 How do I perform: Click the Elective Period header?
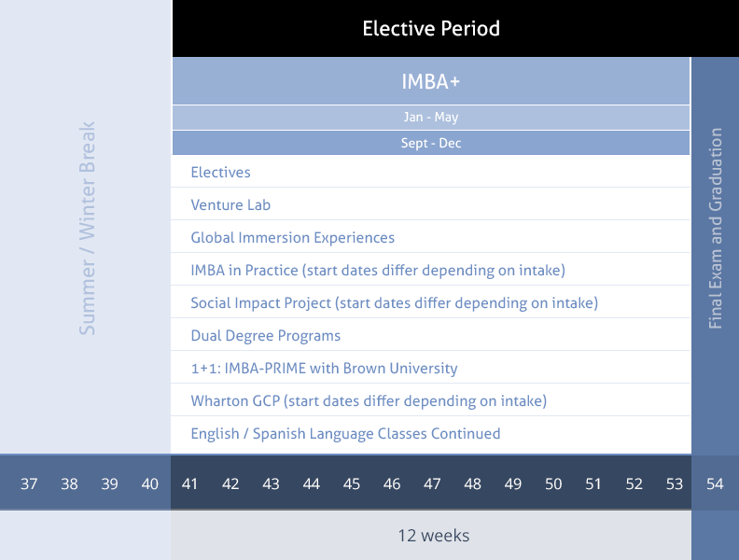(431, 28)
